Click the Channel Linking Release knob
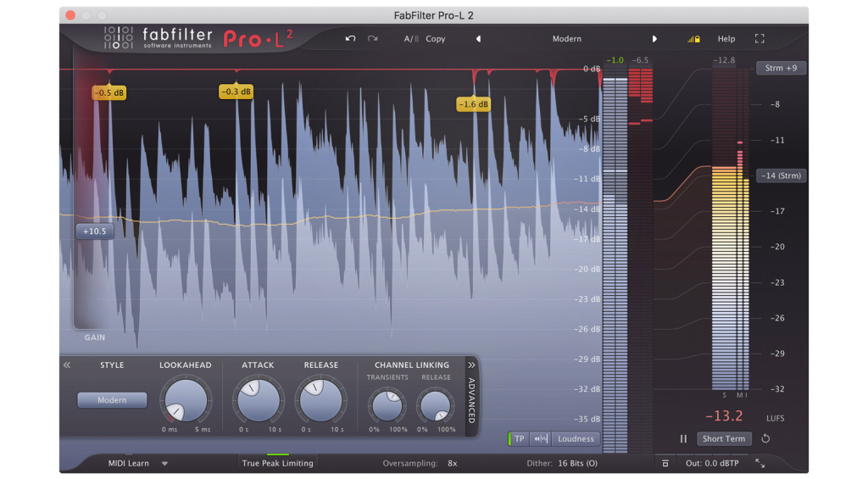This screenshot has width=868, height=479. point(436,405)
